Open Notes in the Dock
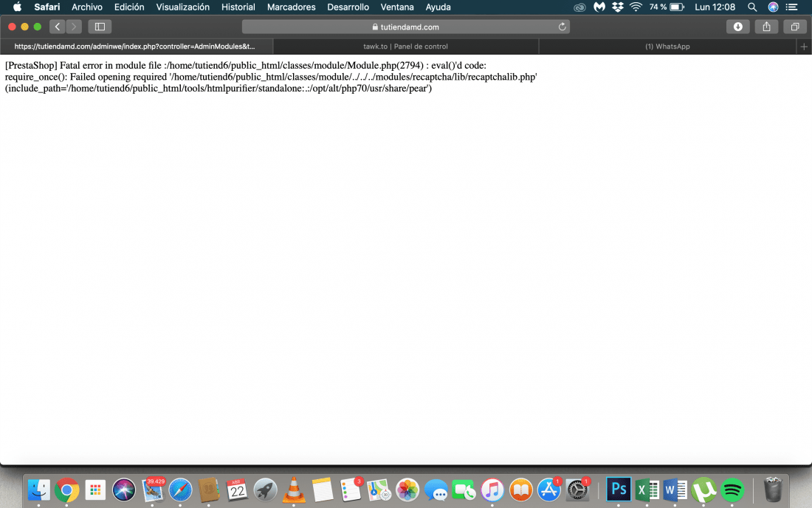Viewport: 812px width, 508px height. coord(322,490)
